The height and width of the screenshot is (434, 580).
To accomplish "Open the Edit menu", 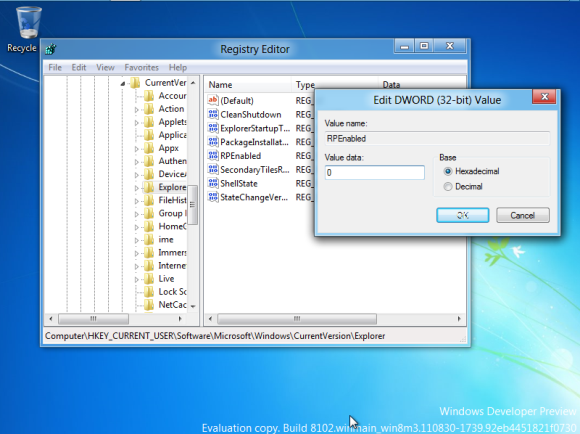I will coord(79,67).
